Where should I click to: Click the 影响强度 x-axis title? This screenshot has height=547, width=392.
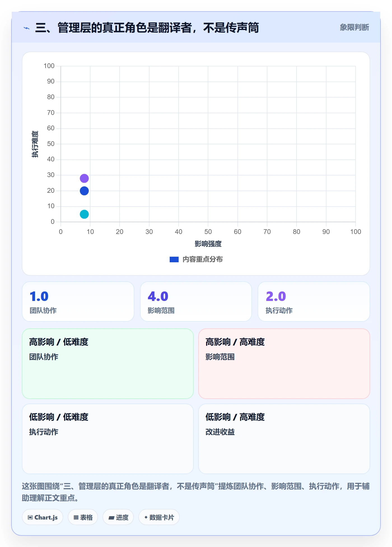(x=208, y=244)
